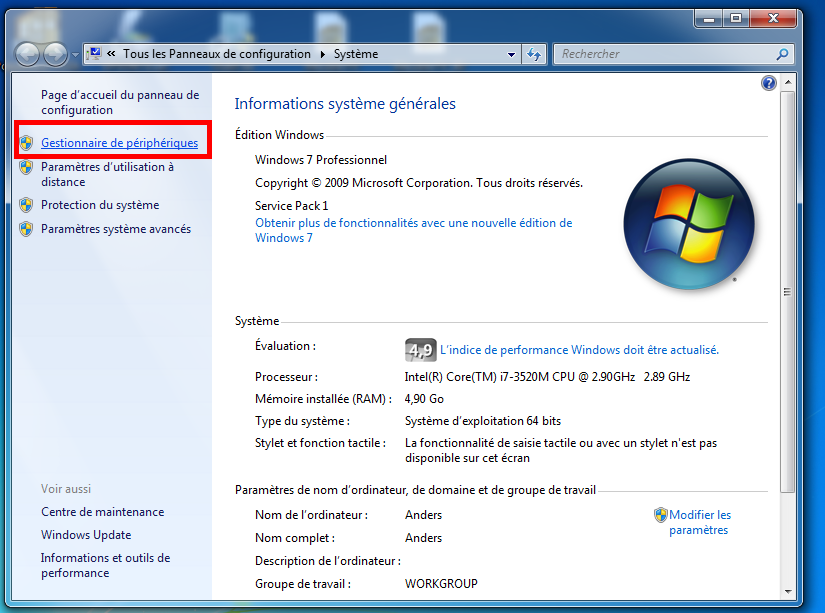
Task: Click the RAM value '4,90 Go'
Action: tap(424, 399)
